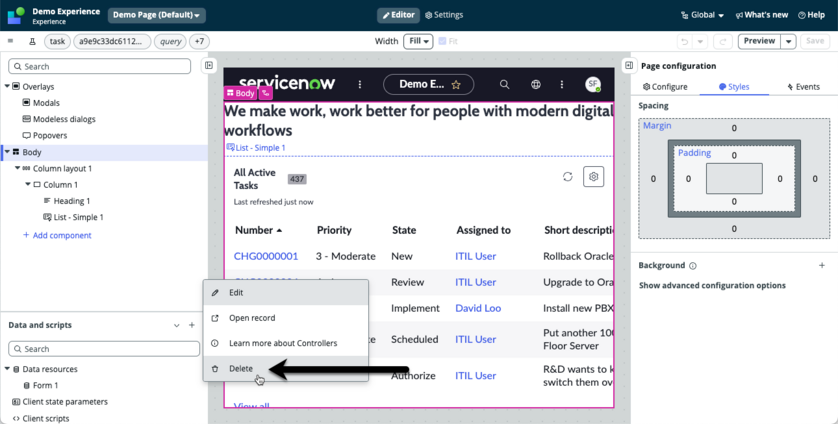Select Popovers in the tree
The image size is (838, 424).
coord(44,135)
